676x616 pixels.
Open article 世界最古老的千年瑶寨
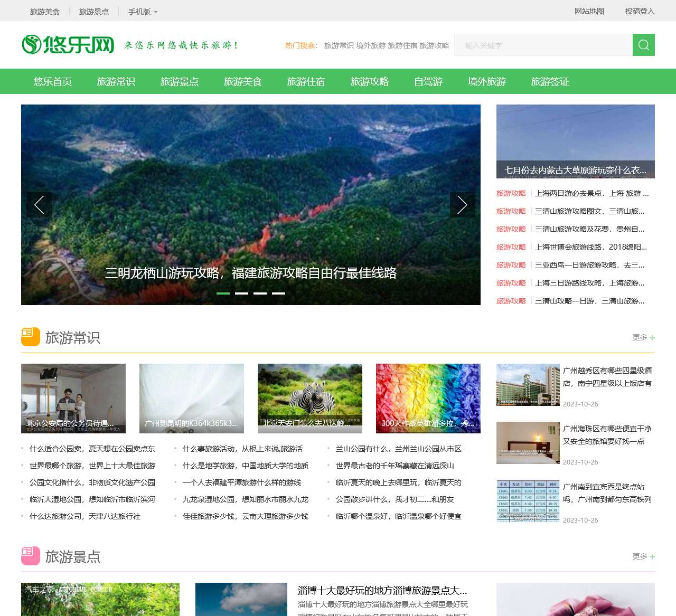(x=395, y=466)
